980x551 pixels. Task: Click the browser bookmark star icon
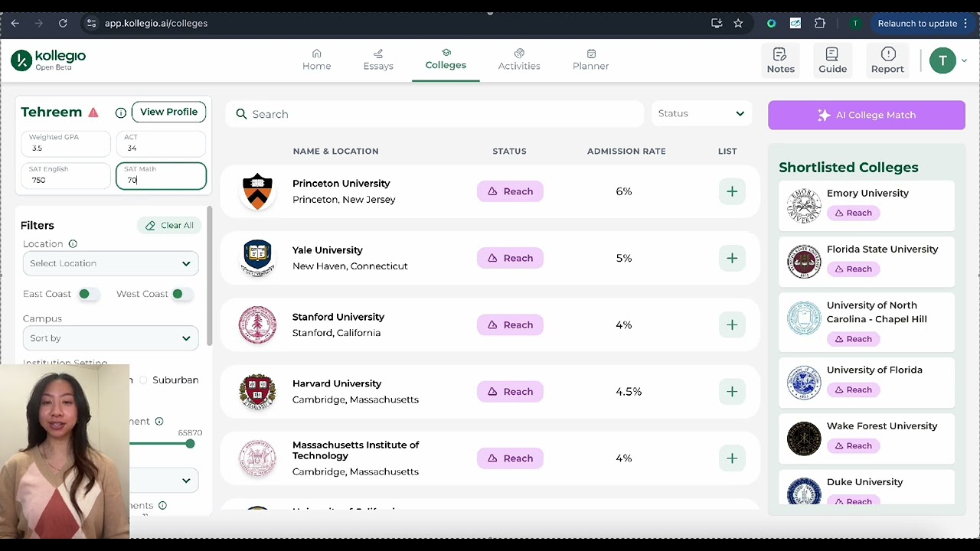tap(738, 23)
